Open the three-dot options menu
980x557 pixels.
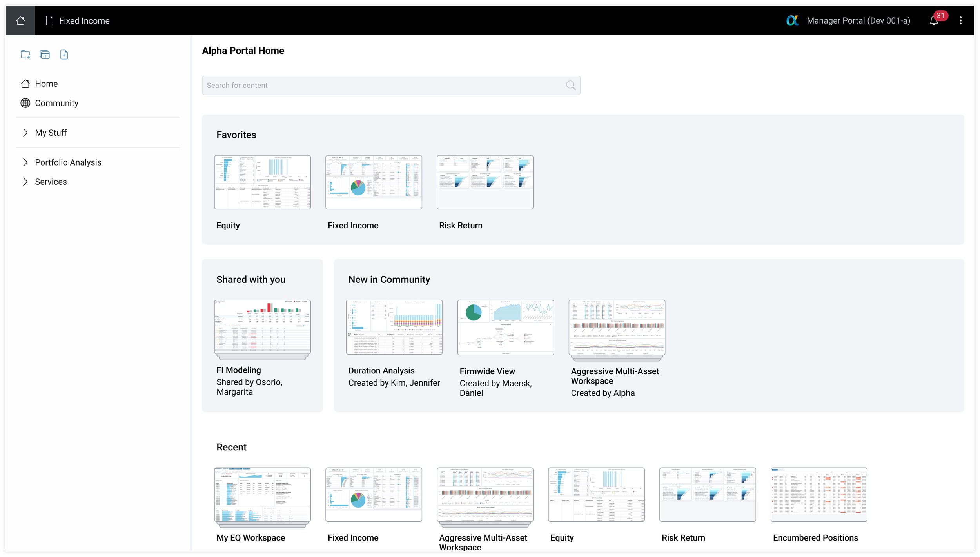(x=960, y=20)
